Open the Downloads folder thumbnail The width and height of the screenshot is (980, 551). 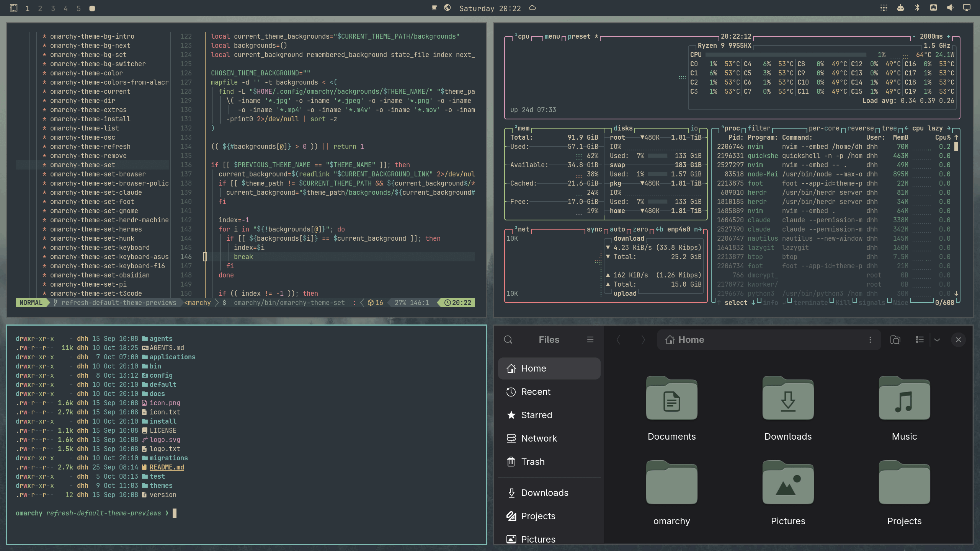[x=788, y=409]
